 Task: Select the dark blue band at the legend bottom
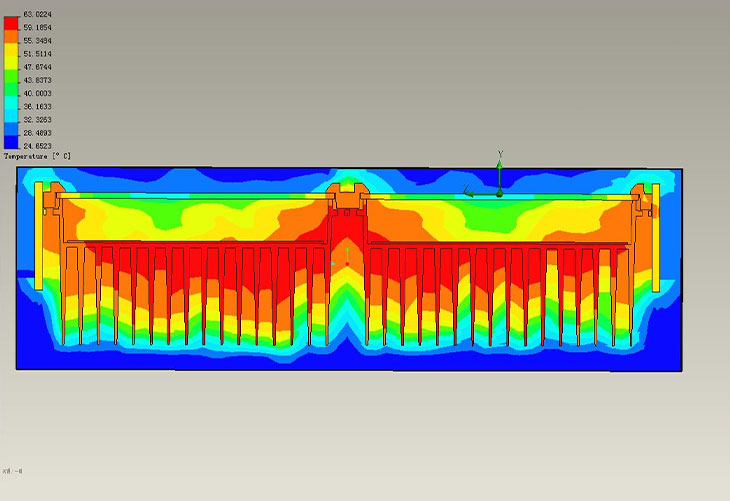tap(12, 143)
